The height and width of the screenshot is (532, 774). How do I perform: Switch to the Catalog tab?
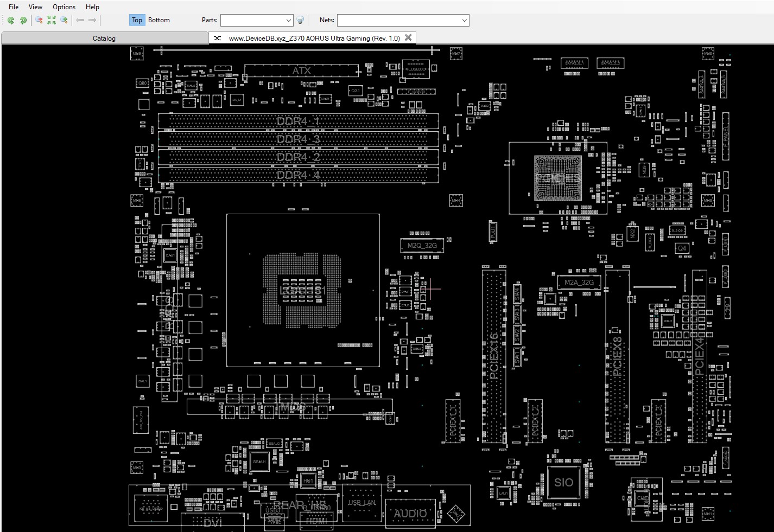(x=104, y=38)
